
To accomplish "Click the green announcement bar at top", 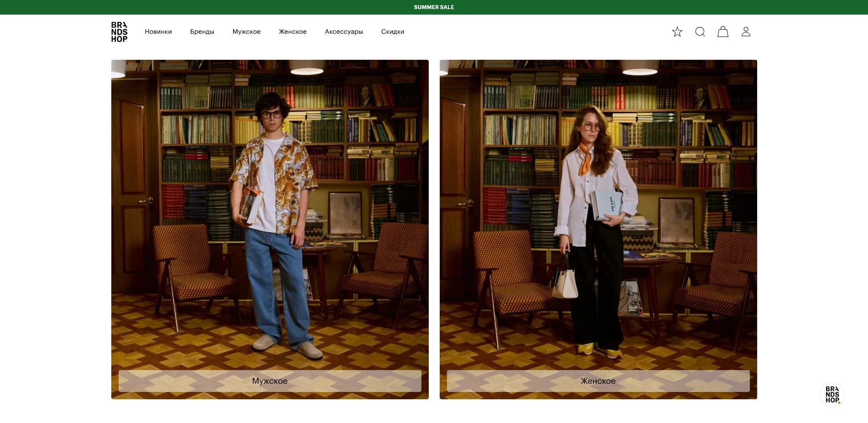I will tap(182, 7).
